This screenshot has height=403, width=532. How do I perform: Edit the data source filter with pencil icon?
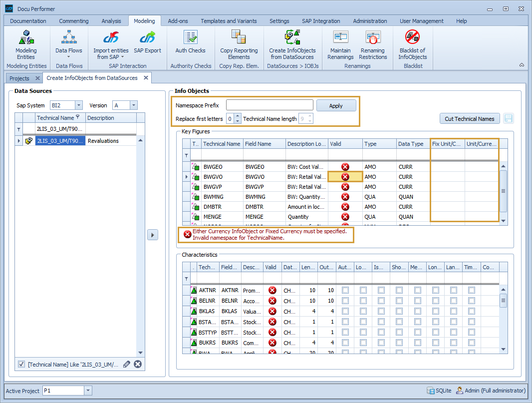click(127, 365)
